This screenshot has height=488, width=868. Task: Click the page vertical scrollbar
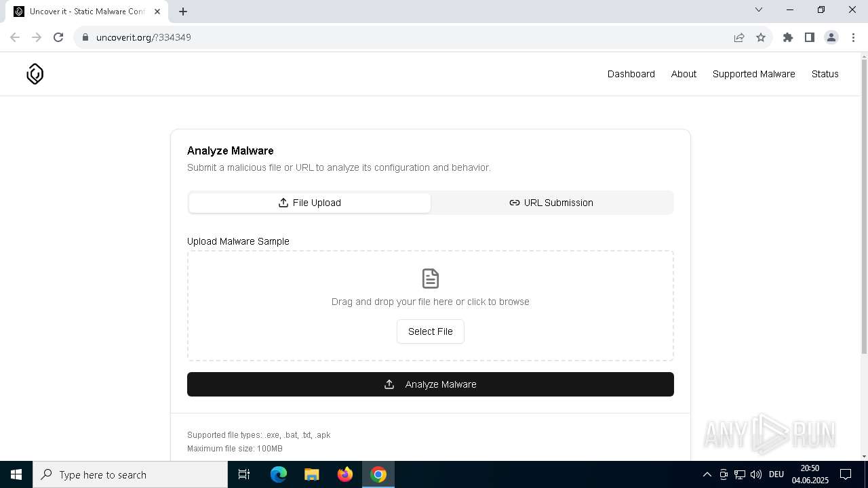[864, 207]
